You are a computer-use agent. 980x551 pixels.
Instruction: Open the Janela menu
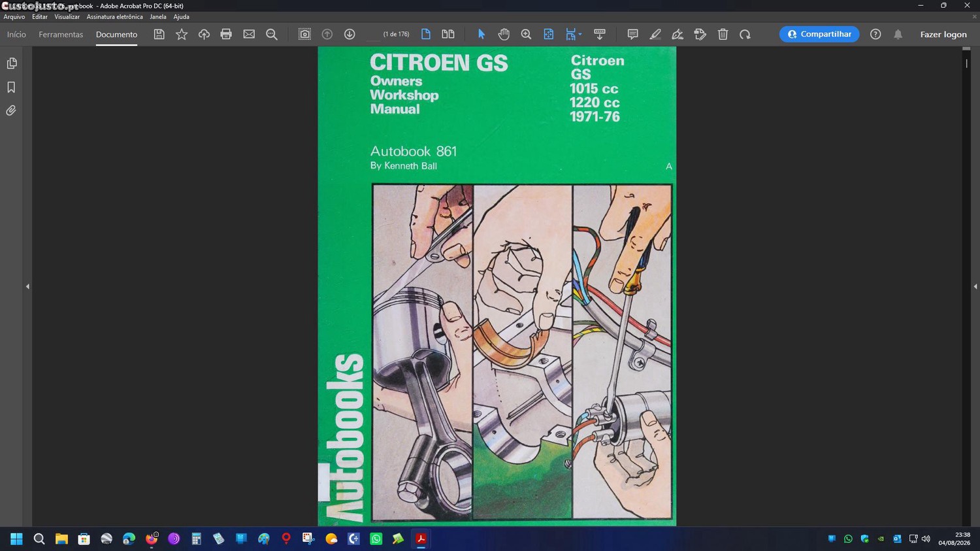click(x=158, y=17)
